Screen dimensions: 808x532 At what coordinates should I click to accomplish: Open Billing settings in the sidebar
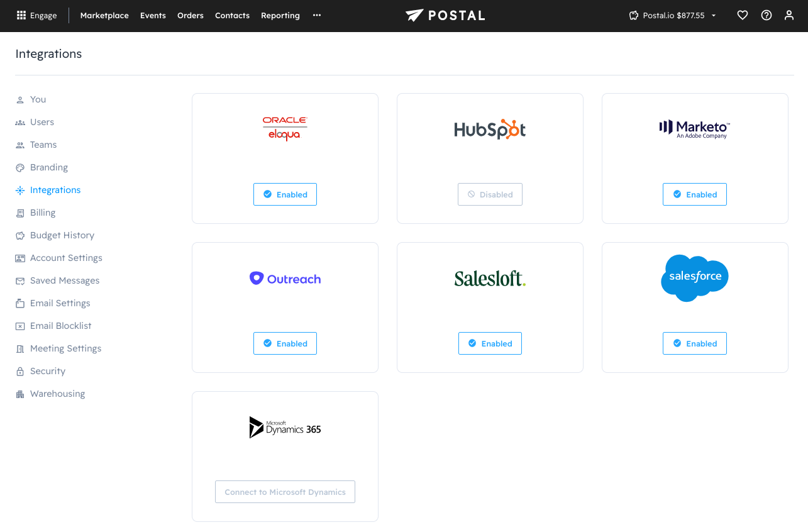pos(43,213)
